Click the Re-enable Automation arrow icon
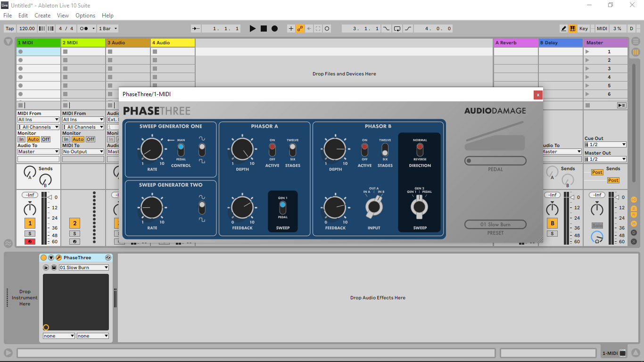644x362 pixels. pos(309,29)
